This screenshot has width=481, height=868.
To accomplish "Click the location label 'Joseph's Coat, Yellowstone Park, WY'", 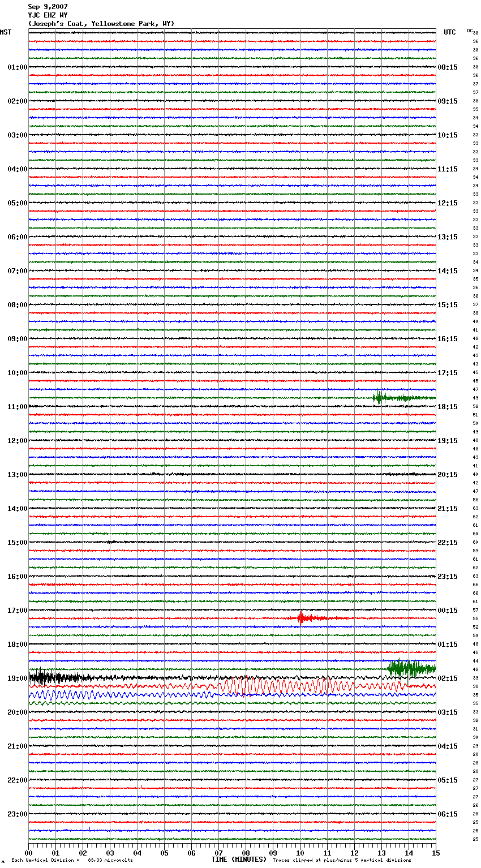I will 101,24.
